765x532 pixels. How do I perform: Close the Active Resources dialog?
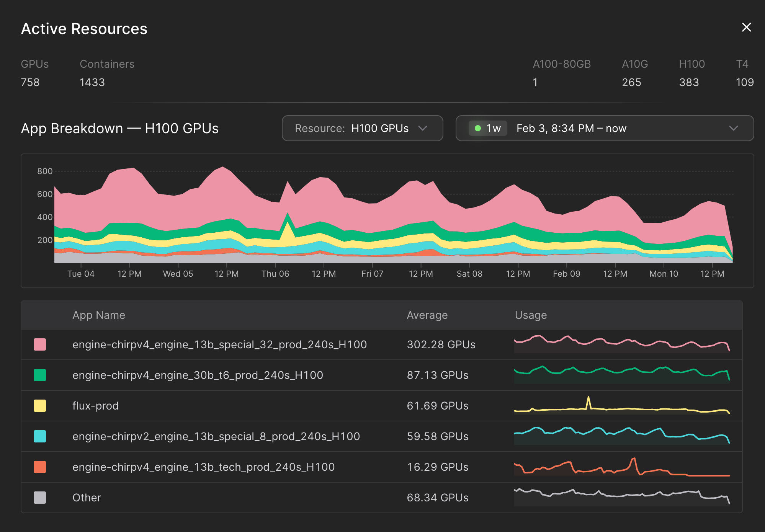(746, 28)
